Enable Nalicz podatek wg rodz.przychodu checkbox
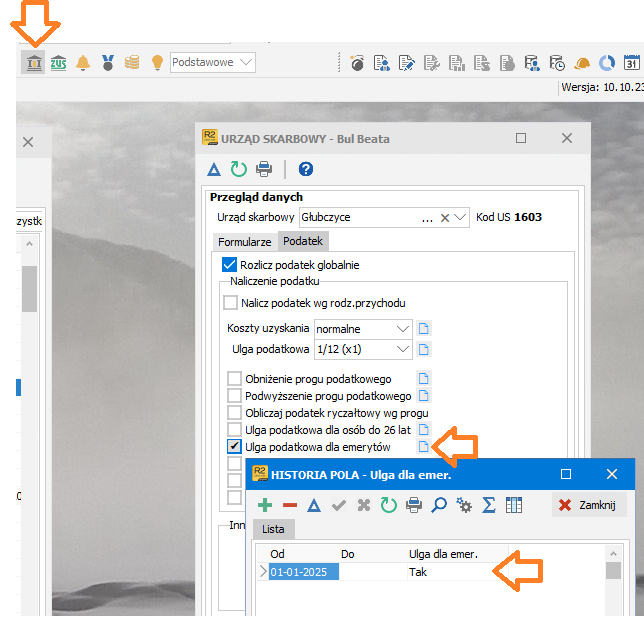Image resolution: width=644 pixels, height=622 pixels. (231, 302)
